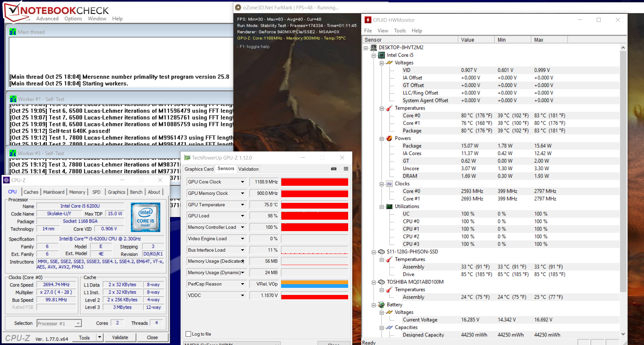Open the View menu in HWMonitor
The width and height of the screenshot is (644, 345).
[383, 31]
